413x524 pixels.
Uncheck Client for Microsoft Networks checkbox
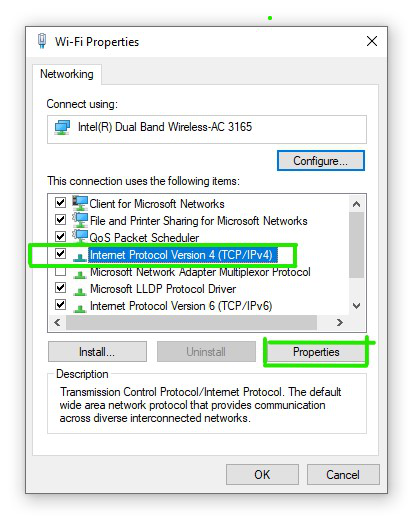[60, 203]
